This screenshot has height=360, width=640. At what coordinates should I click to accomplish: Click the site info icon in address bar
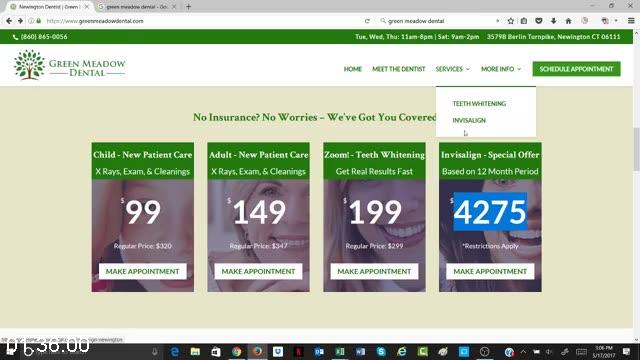(x=31, y=21)
